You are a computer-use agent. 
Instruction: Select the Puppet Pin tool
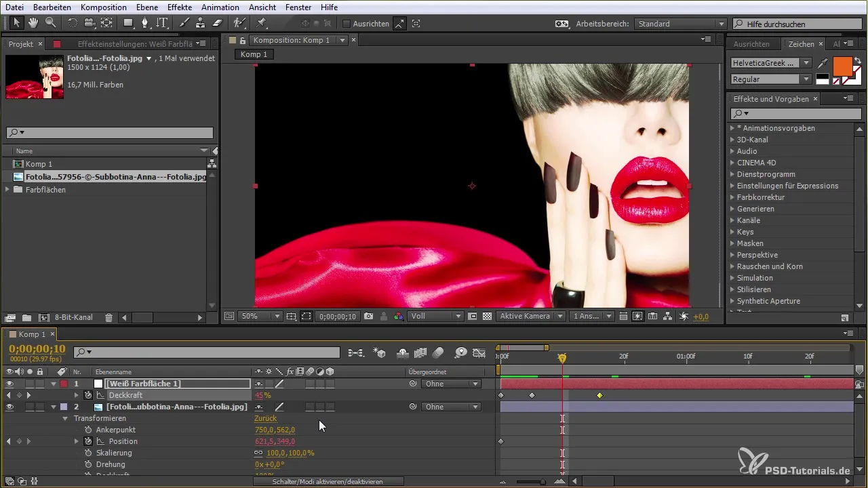tap(262, 23)
